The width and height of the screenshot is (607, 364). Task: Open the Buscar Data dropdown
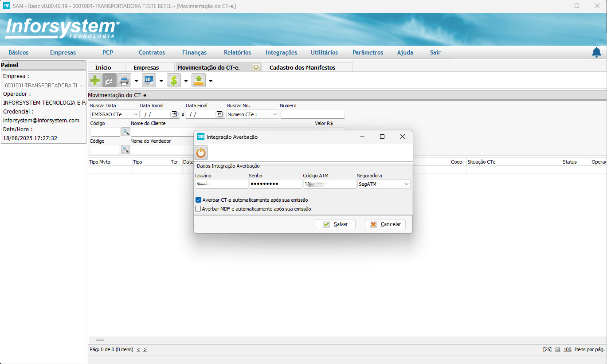click(135, 114)
